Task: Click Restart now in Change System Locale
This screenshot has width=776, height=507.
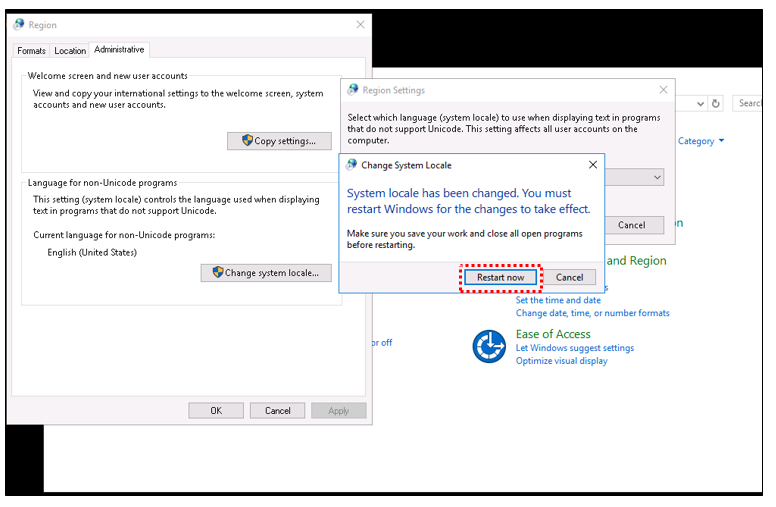Action: tap(500, 278)
